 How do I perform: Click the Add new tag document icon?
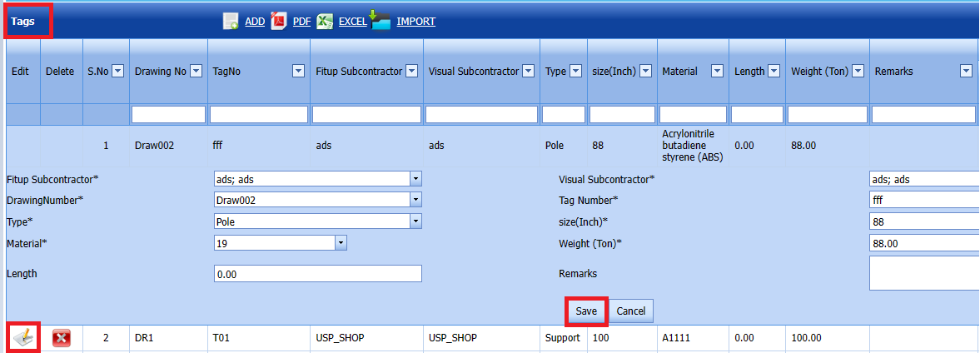(231, 22)
